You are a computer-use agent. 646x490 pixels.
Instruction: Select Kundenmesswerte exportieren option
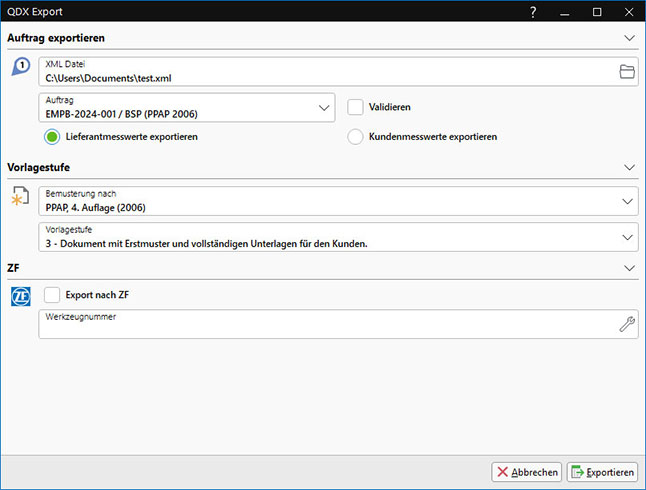(x=355, y=137)
